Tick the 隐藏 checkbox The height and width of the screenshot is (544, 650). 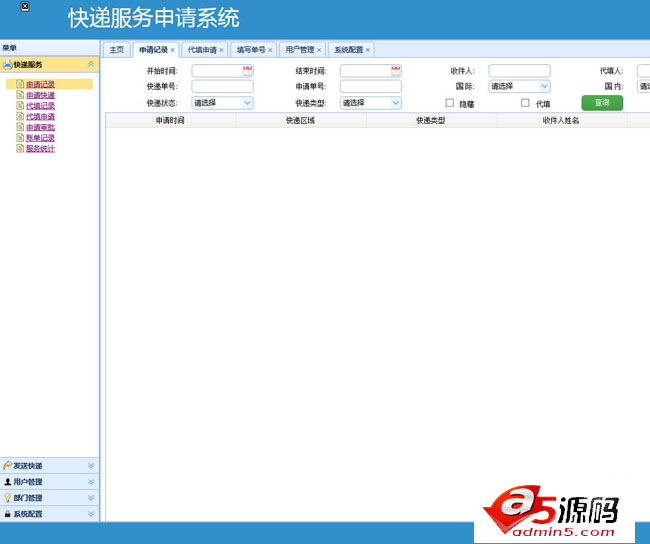point(449,103)
